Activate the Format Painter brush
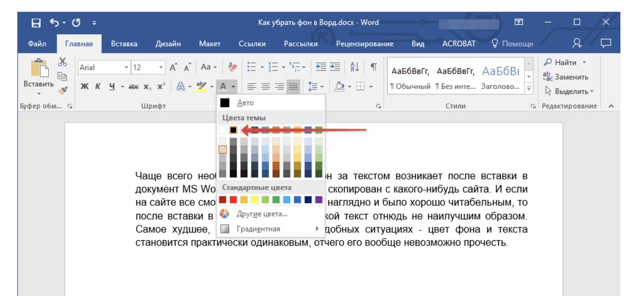Screen dimensions: 644x296 coord(63,90)
